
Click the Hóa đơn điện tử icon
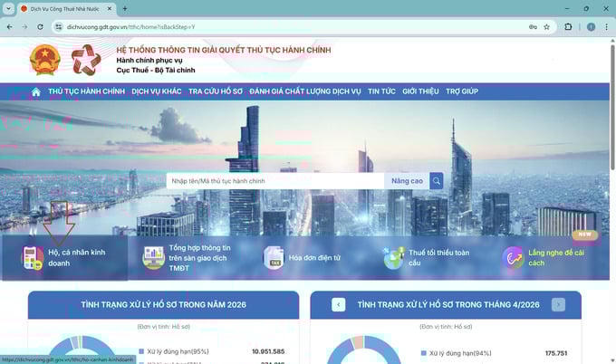(x=274, y=258)
